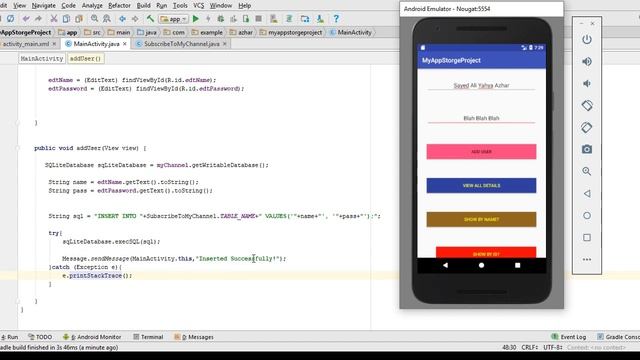Click the Cut scissors icon

pos(53,19)
